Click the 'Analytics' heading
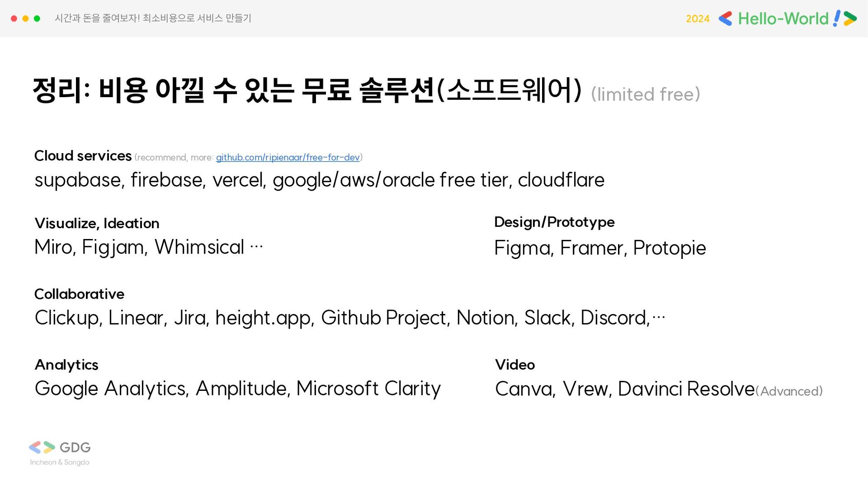This screenshot has height=488, width=868. pyautogui.click(x=66, y=365)
